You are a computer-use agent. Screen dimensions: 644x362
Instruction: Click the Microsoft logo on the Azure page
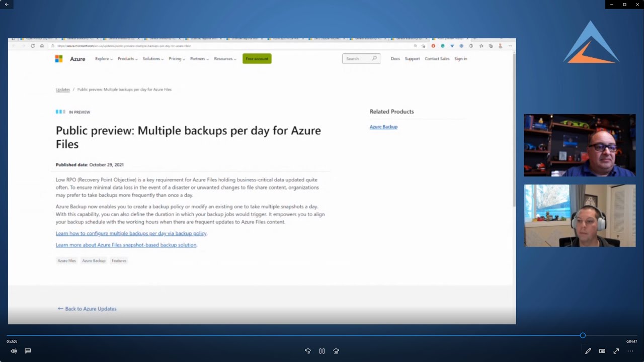[59, 59]
